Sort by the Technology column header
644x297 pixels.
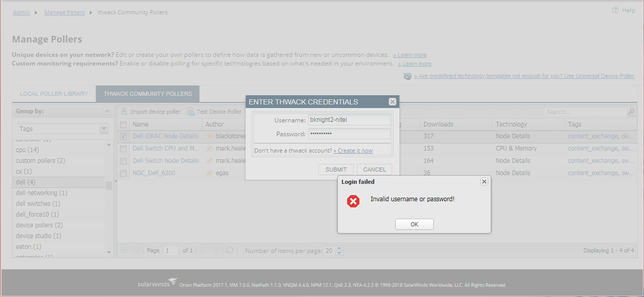click(x=528, y=124)
